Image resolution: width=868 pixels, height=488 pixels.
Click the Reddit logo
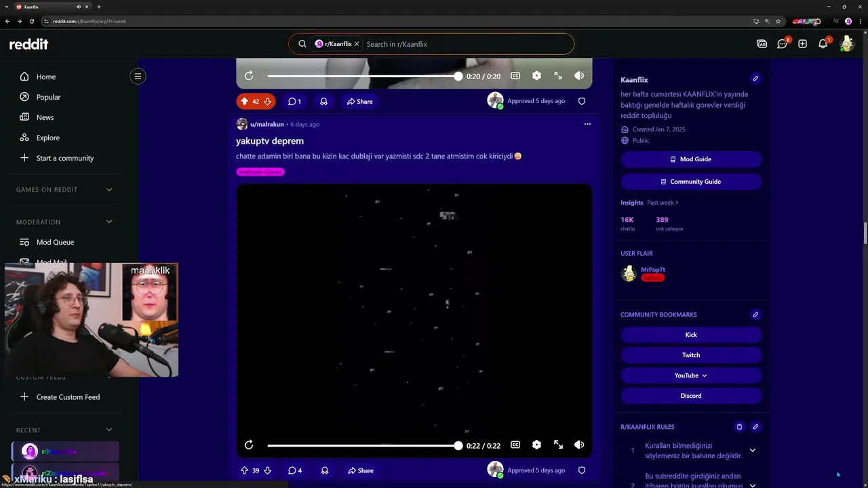coord(28,44)
